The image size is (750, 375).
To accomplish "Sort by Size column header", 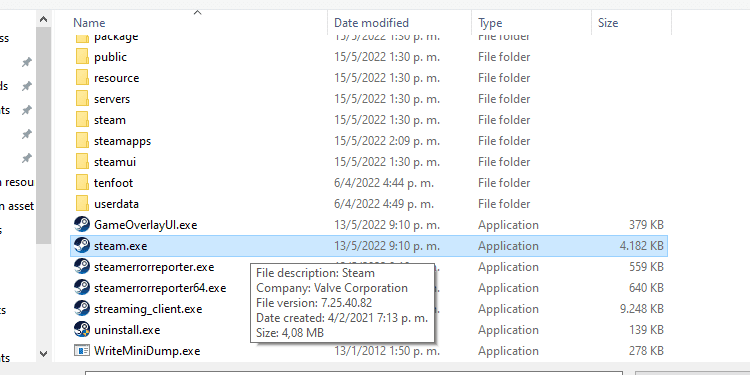I will click(608, 22).
